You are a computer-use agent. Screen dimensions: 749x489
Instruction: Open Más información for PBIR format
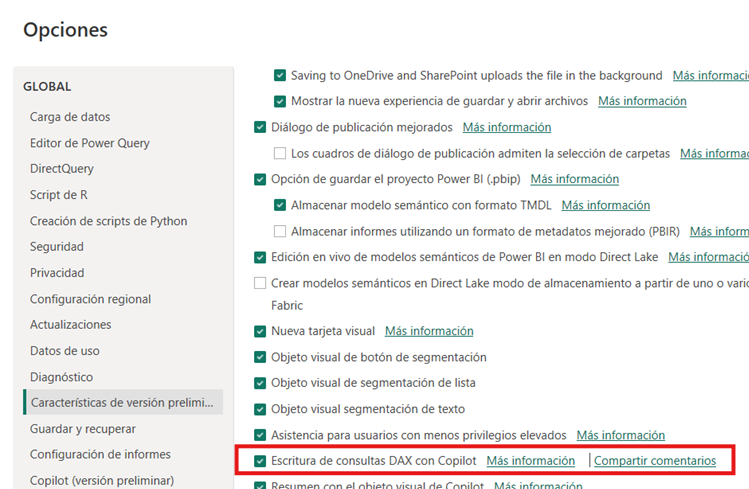pyautogui.click(x=719, y=232)
